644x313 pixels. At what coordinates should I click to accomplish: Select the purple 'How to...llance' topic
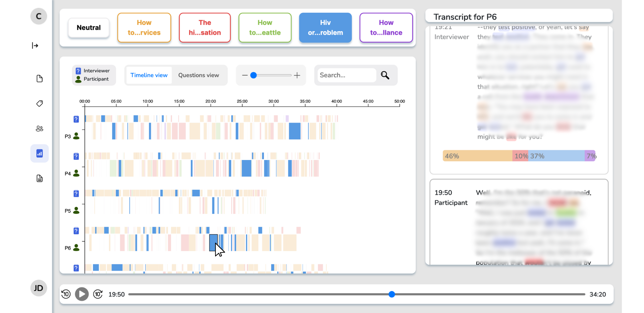coord(386,28)
